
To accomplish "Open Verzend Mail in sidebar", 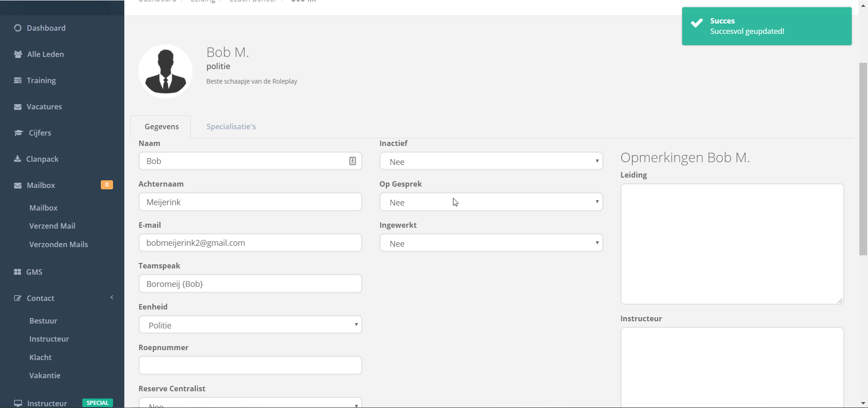I will pos(52,226).
